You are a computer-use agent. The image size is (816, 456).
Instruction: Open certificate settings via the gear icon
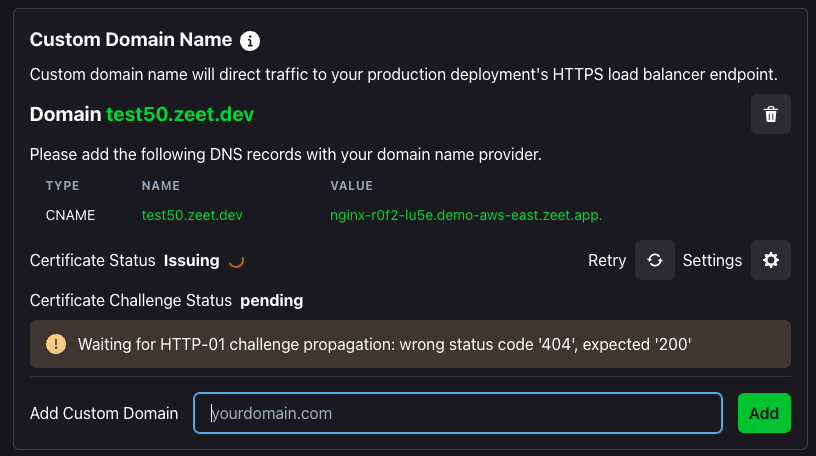coord(771,260)
